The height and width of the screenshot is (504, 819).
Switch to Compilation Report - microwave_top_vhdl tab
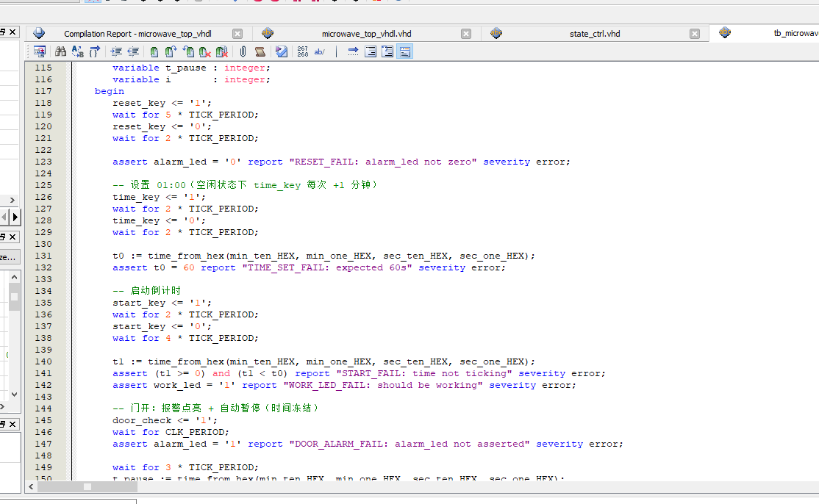click(x=137, y=33)
